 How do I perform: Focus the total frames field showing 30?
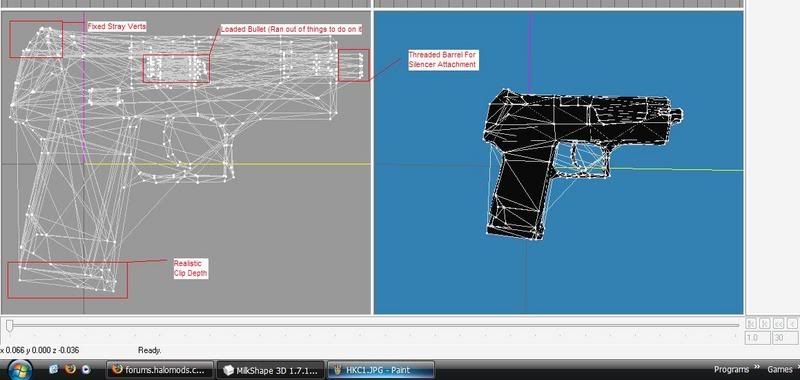point(785,338)
